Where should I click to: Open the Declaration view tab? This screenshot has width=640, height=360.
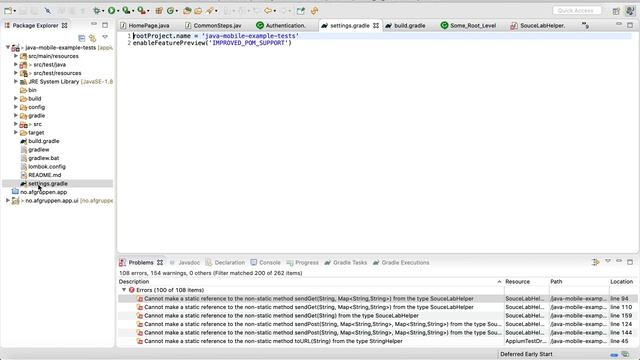[225, 262]
